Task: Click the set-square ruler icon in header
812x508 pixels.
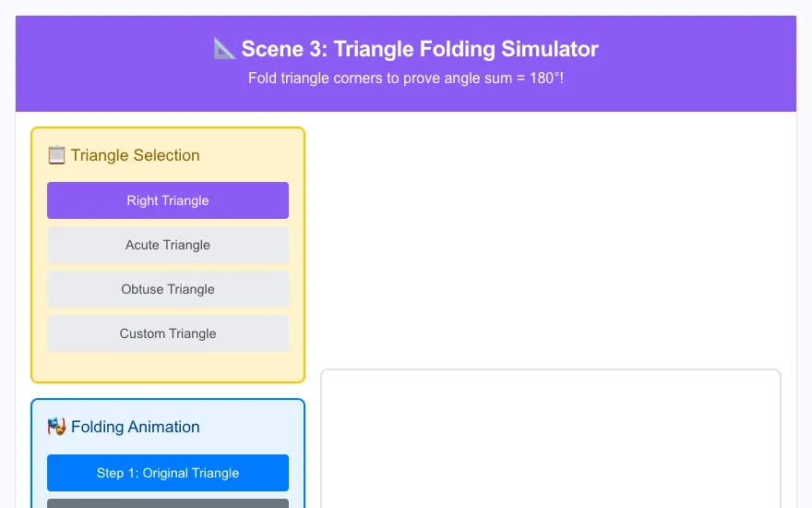Action: (224, 49)
